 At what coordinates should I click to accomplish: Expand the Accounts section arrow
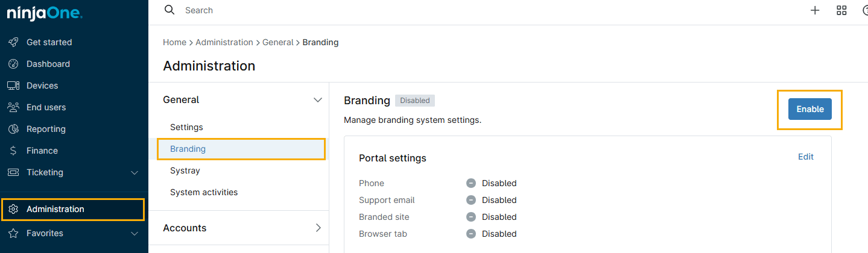pyautogui.click(x=318, y=228)
